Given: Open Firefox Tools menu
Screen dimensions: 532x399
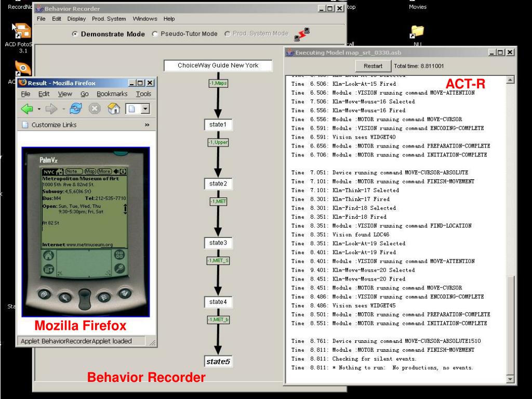Looking at the screenshot, I should [143, 94].
